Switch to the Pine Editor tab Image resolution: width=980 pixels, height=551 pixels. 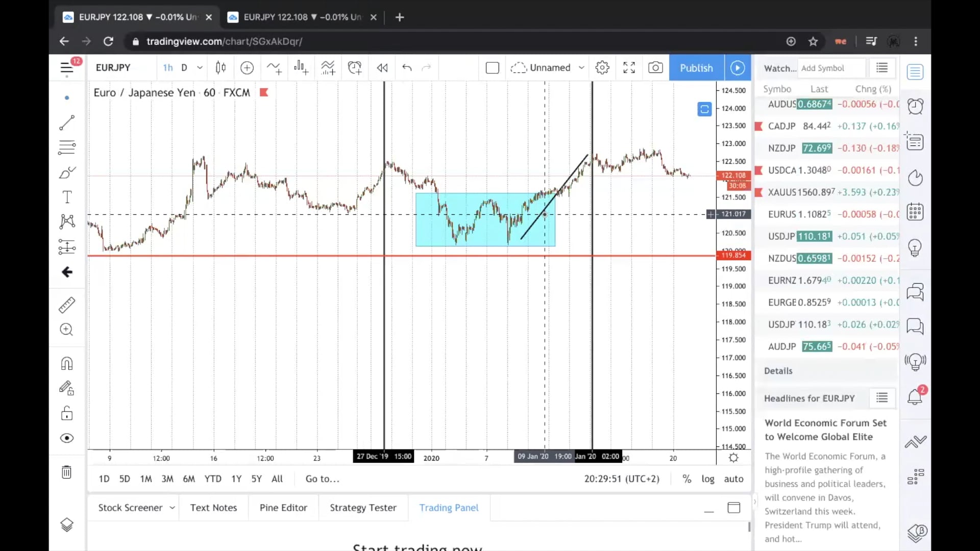(283, 508)
